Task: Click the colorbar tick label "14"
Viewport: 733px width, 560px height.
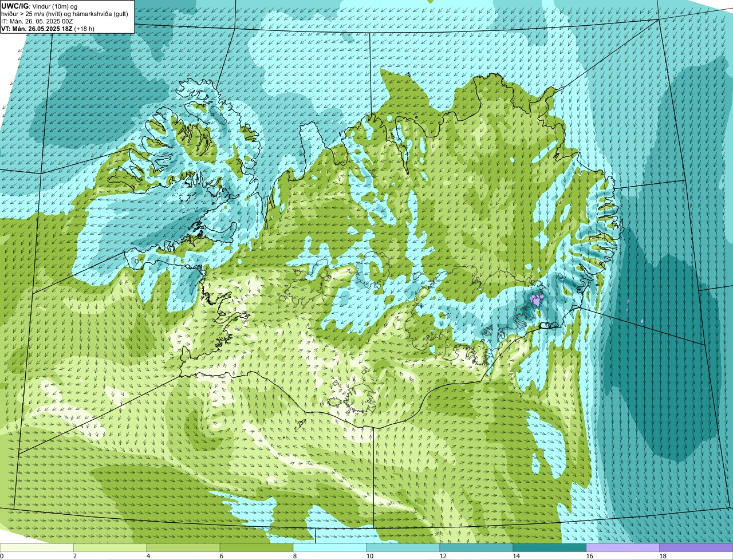Action: [x=517, y=556]
